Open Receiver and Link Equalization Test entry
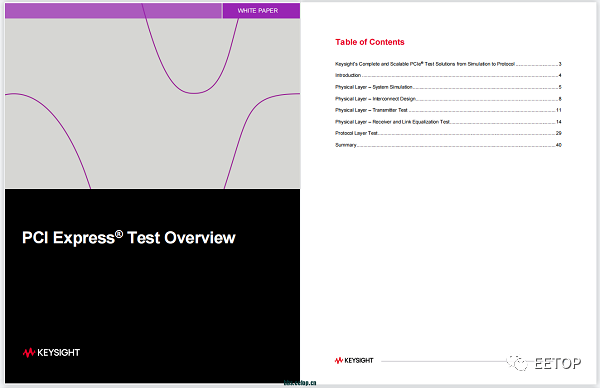Screen dimensions: 600x388 (448, 122)
